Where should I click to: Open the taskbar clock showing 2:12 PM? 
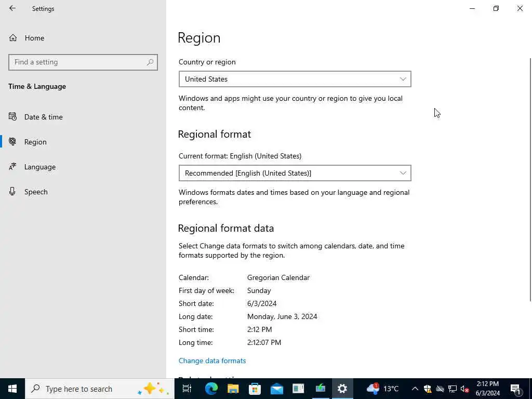click(x=487, y=389)
